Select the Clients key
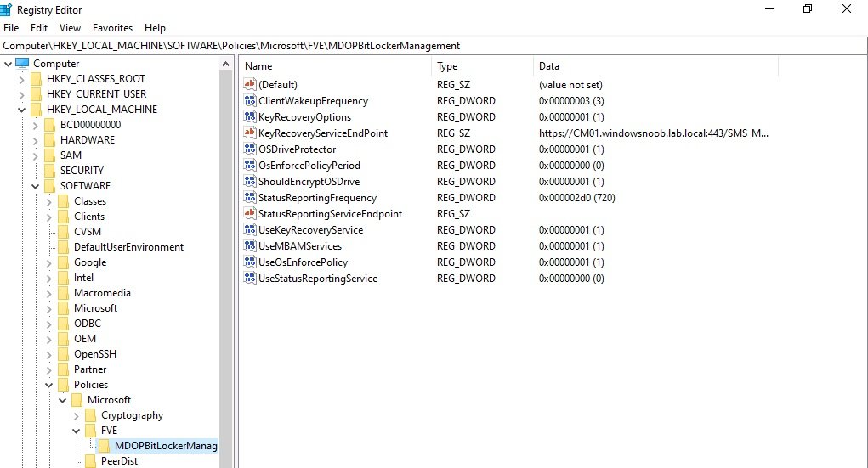 [89, 217]
